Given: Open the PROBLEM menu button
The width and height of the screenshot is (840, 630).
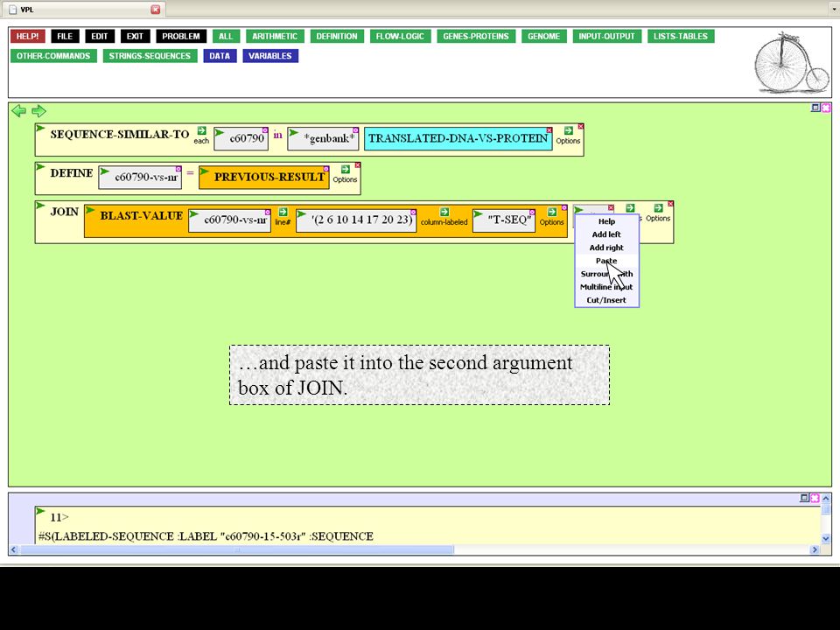Looking at the screenshot, I should coord(181,37).
